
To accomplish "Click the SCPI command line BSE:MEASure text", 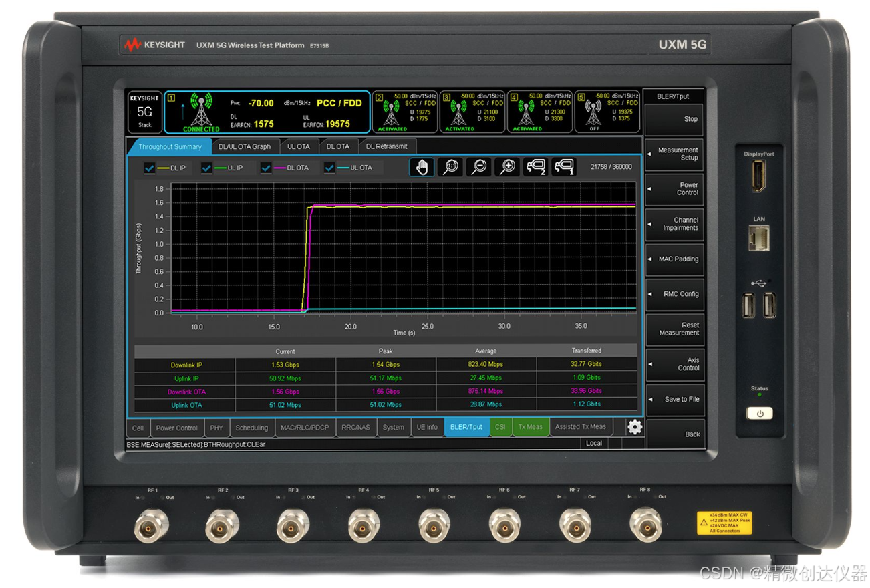I will tap(196, 444).
